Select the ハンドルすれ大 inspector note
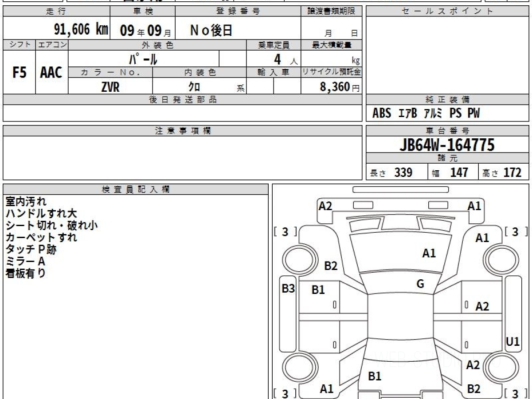The height and width of the screenshot is (399, 532). pos(42,214)
